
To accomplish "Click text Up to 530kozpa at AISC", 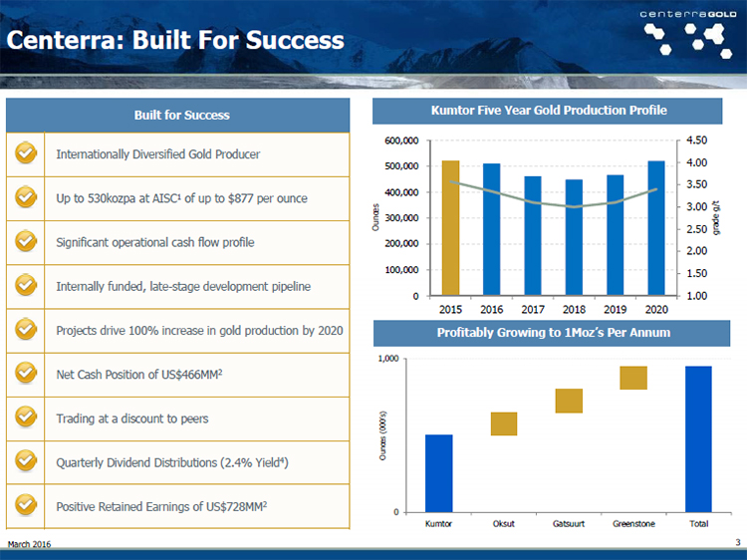I will coord(119,198).
